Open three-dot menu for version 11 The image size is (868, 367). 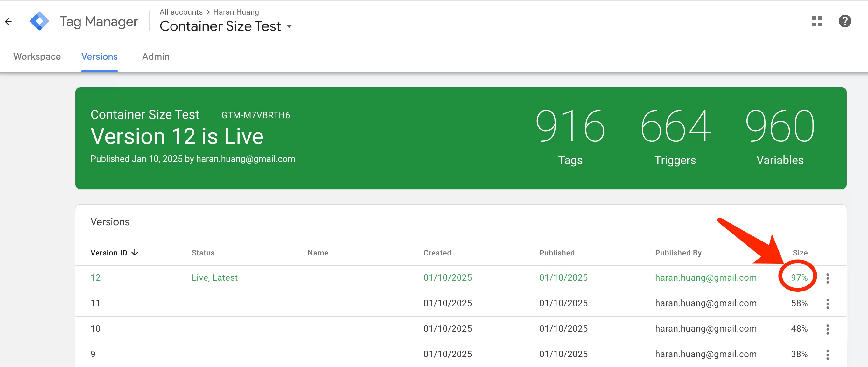[827, 304]
